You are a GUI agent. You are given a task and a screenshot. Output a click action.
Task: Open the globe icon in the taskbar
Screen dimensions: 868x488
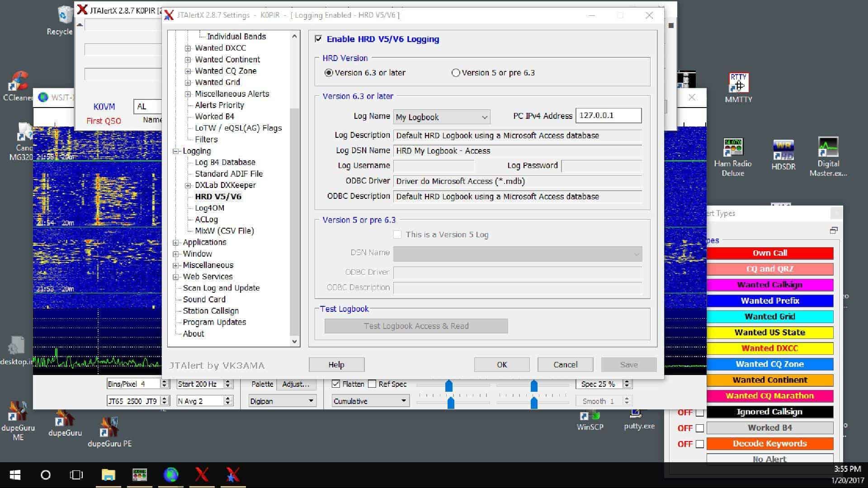[x=171, y=475]
